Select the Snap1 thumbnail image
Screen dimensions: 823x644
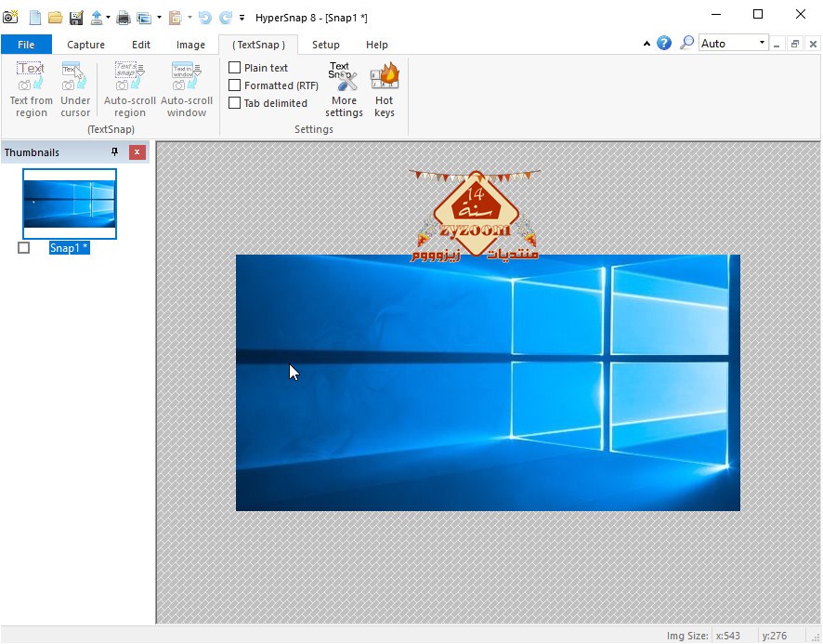tap(70, 204)
